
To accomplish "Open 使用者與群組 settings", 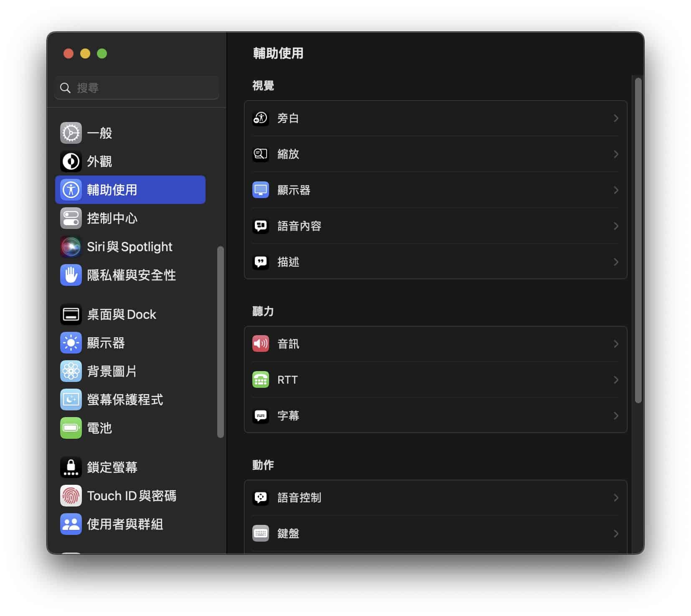I will (x=124, y=524).
